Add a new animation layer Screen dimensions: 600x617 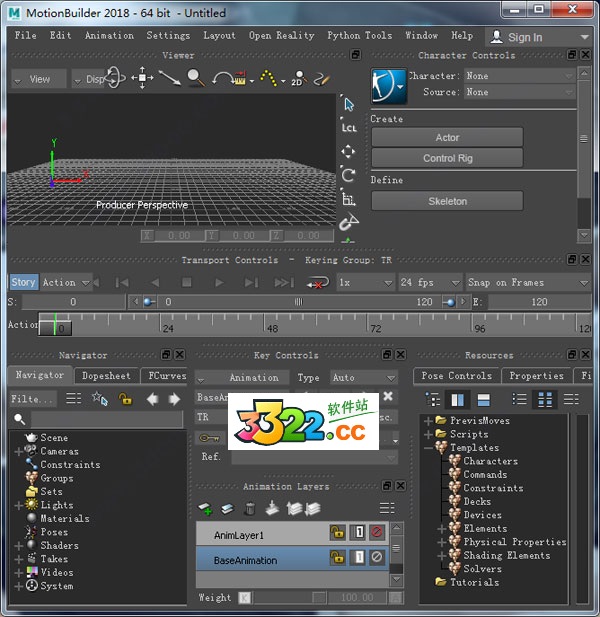(x=205, y=509)
